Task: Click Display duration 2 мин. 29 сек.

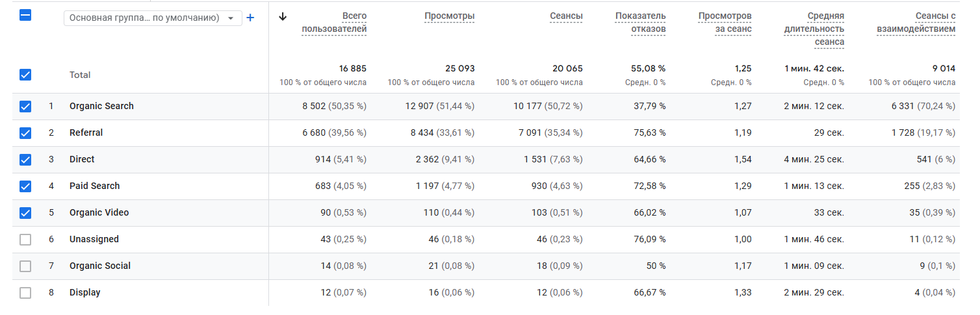Action: pyautogui.click(x=814, y=292)
